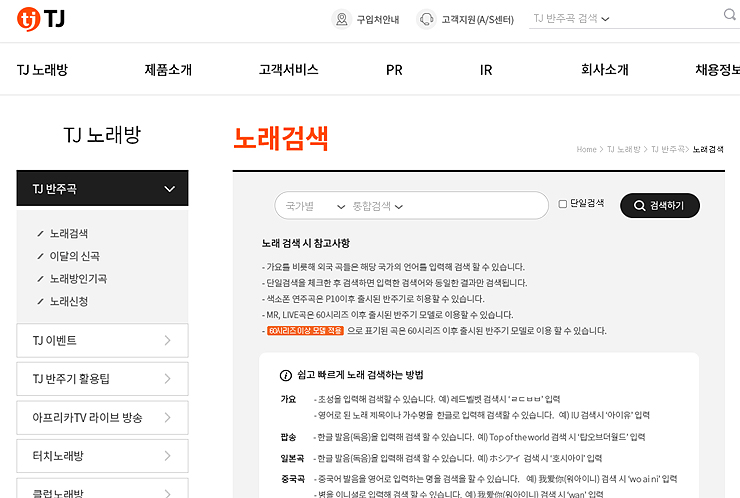Click the 검색하기 button

660,205
